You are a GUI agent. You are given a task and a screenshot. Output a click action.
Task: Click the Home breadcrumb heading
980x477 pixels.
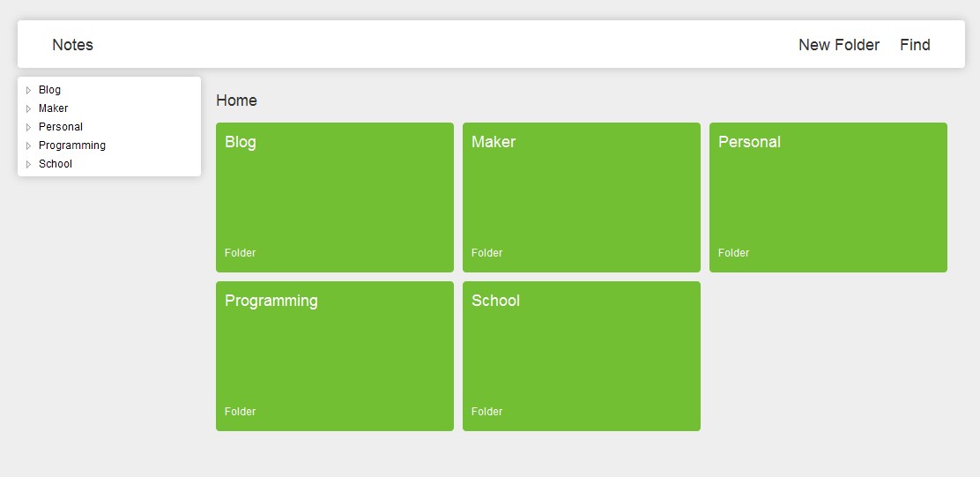236,101
